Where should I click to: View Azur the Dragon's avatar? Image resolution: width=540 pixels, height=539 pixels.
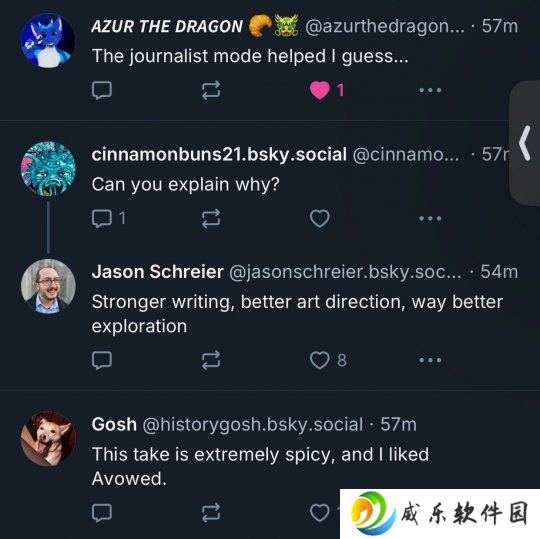click(x=48, y=41)
